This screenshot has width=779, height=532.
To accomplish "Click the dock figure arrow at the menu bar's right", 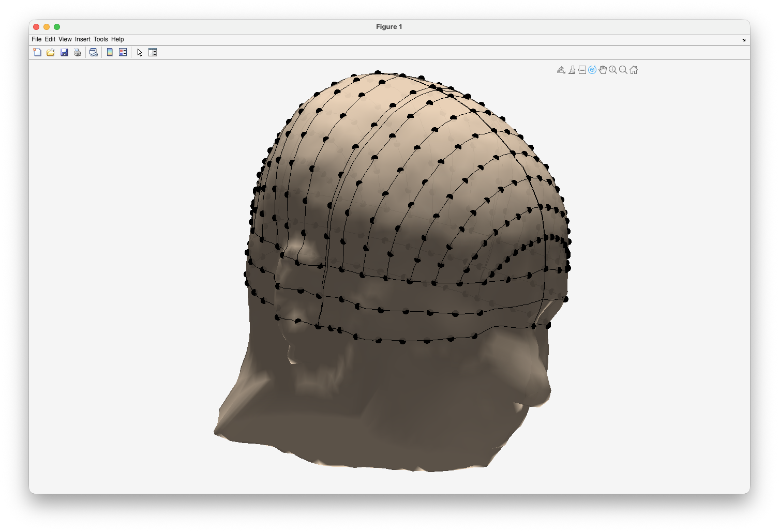I will tap(744, 40).
